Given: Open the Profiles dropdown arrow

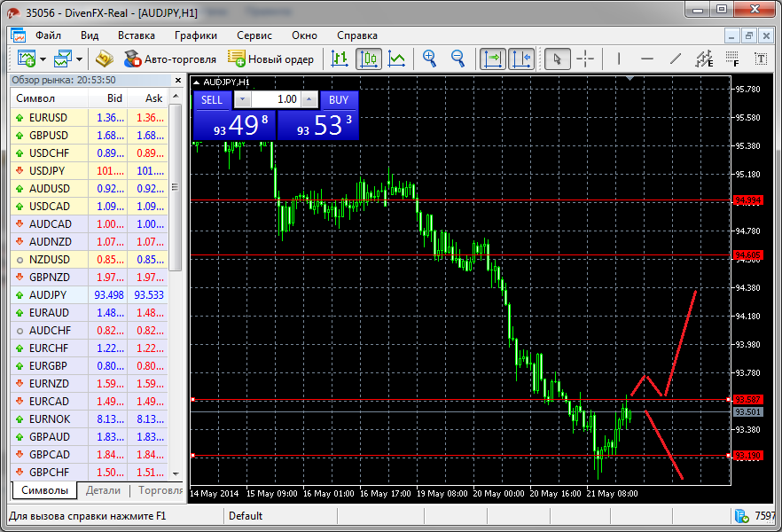Looking at the screenshot, I should [x=79, y=59].
